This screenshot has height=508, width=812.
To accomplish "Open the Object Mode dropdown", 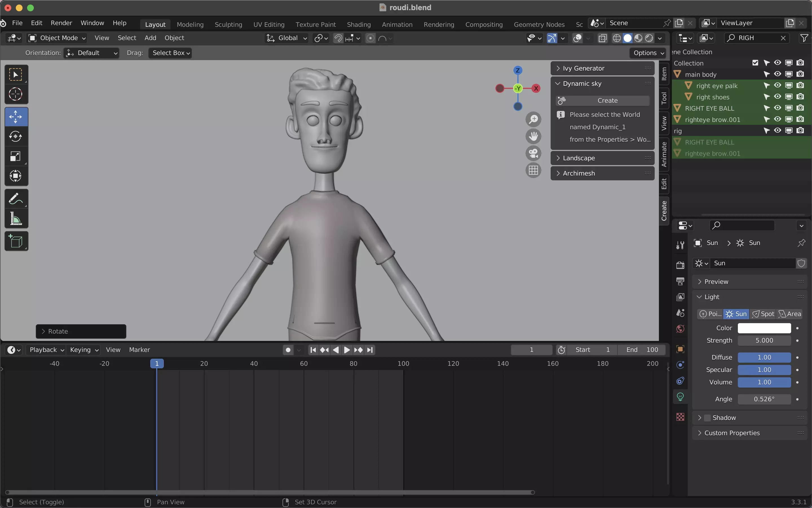I will [57, 38].
